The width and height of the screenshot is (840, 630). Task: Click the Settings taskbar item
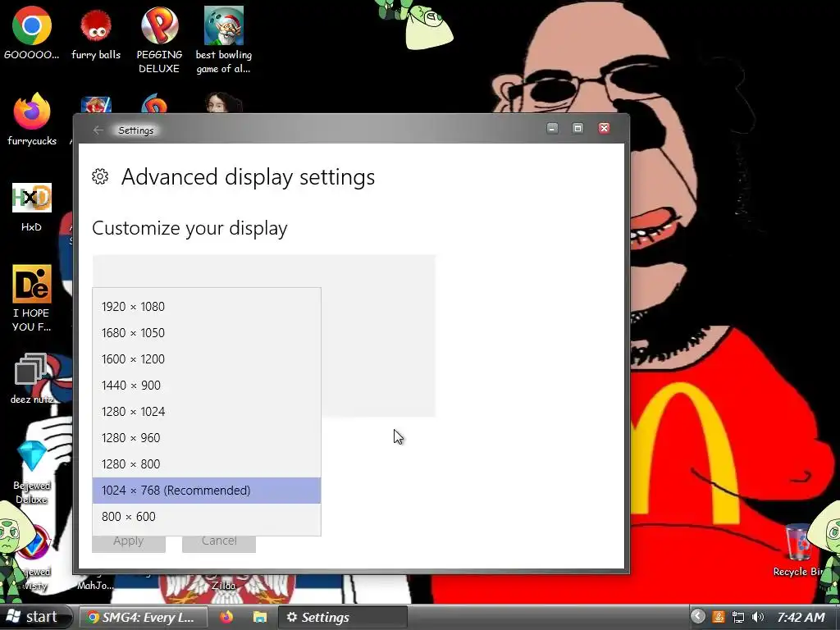coord(343,617)
